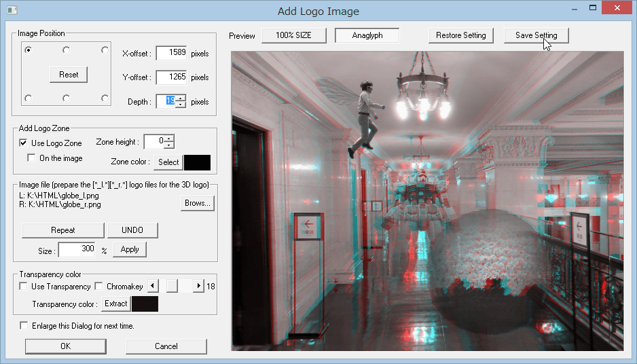This screenshot has height=364, width=637.
Task: Enable the Use Transparency checkbox
Action: pyautogui.click(x=24, y=287)
